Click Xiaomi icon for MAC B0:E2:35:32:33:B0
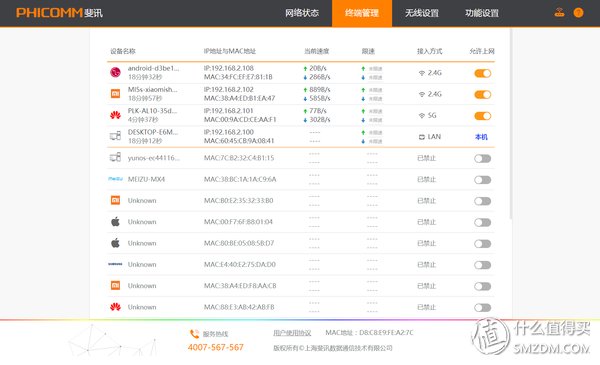 pos(115,200)
